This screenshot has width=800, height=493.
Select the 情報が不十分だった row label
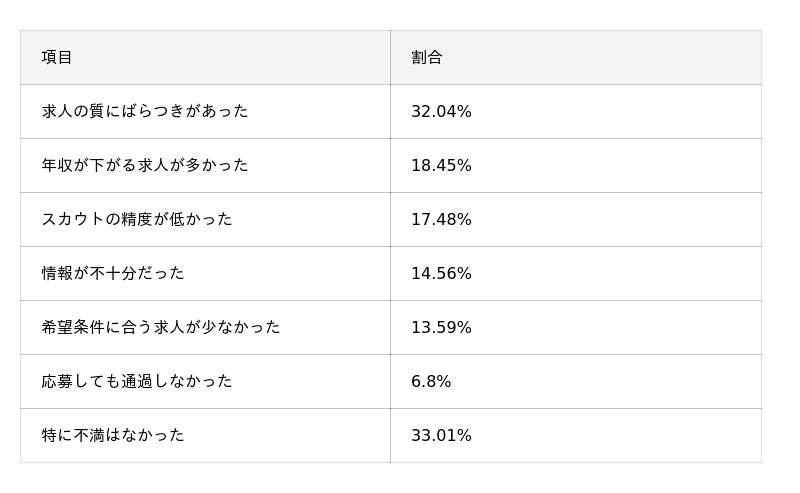(113, 274)
